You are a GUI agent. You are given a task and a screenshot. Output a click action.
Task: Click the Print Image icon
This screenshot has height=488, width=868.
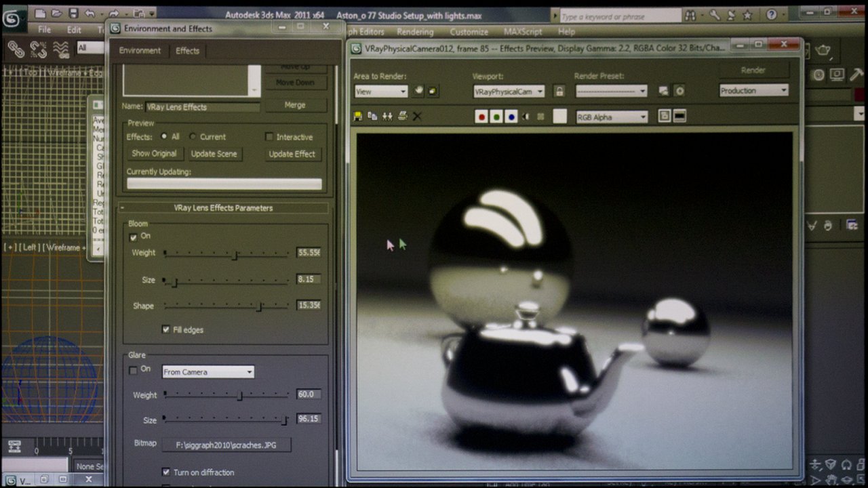(402, 117)
